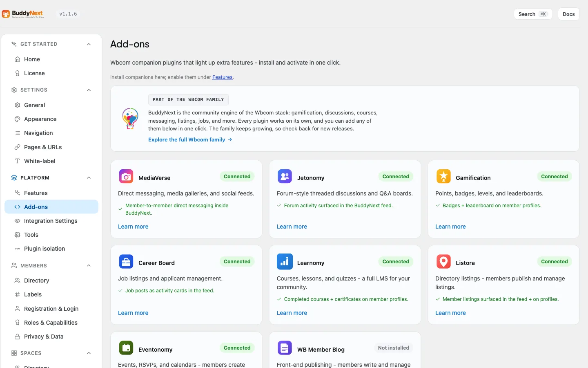
Task: Click the Platform section header label
Action: (35, 178)
